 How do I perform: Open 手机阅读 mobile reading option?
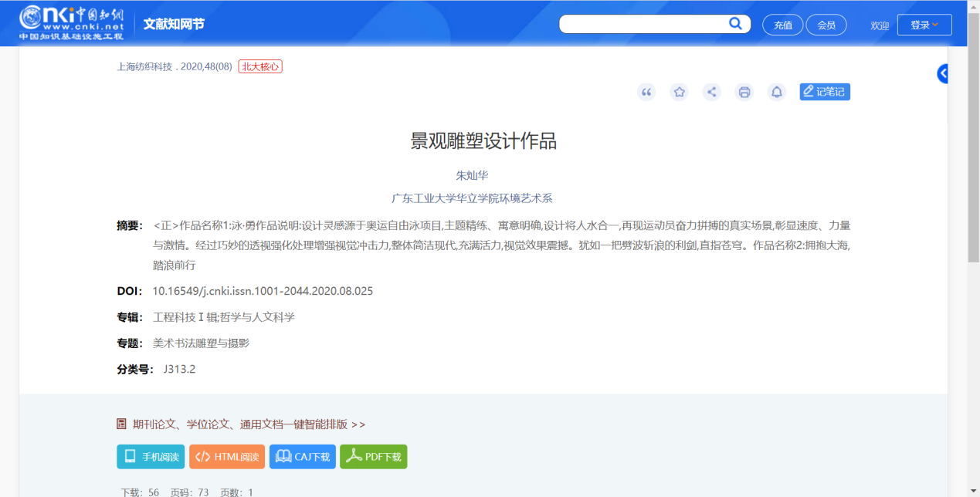151,456
